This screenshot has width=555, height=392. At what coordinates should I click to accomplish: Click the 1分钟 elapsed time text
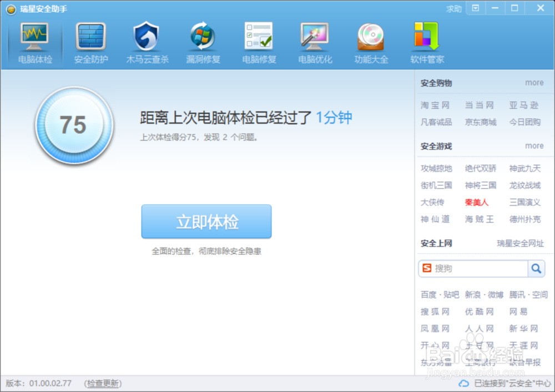click(334, 118)
